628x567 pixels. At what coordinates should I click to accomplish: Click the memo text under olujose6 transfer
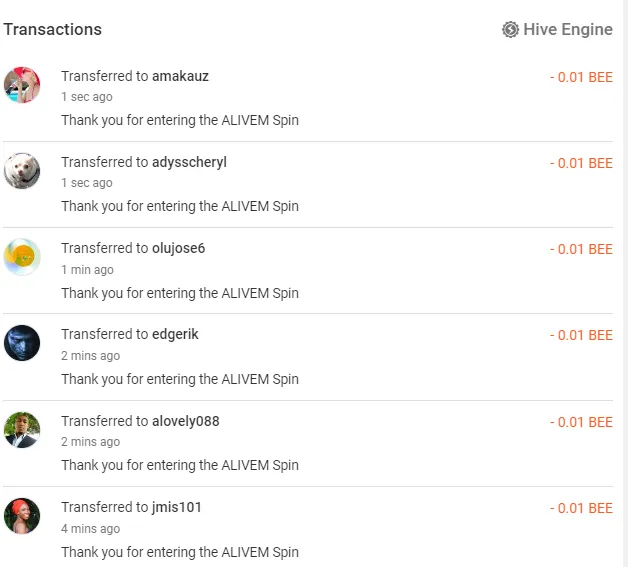point(180,293)
